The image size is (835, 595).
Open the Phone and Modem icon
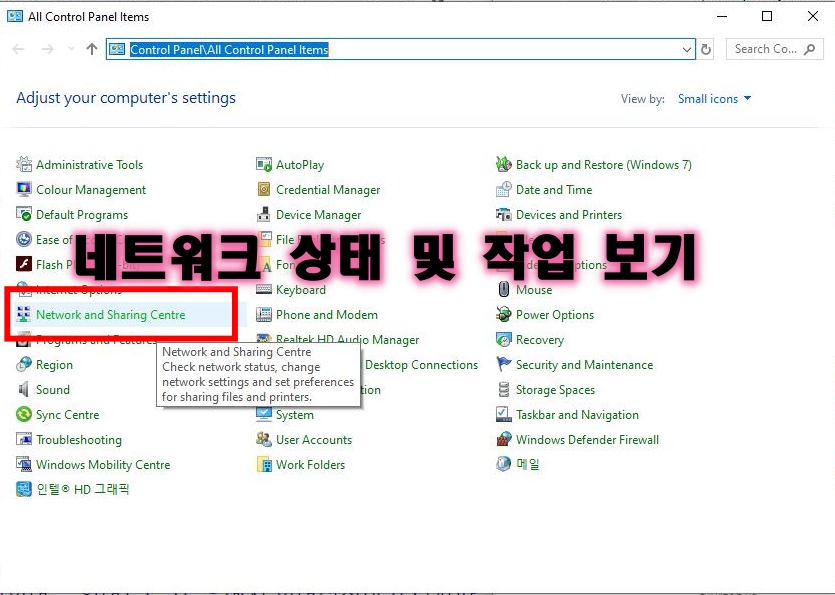point(264,315)
